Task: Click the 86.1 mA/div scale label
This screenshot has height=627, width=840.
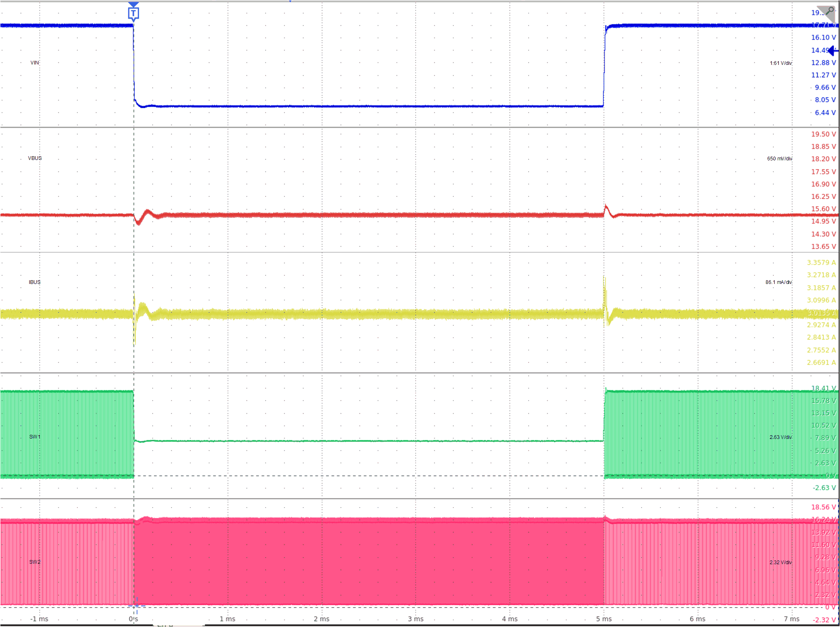Action: pos(779,282)
